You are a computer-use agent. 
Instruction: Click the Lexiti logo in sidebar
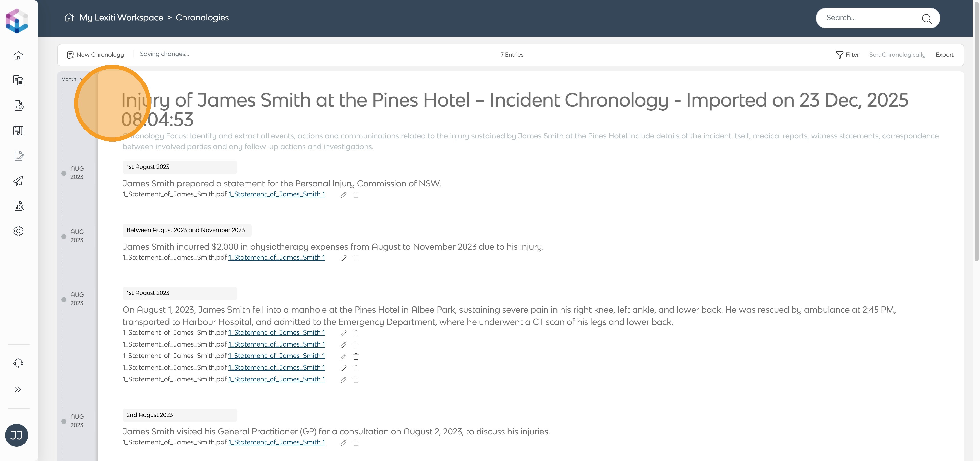(x=17, y=20)
